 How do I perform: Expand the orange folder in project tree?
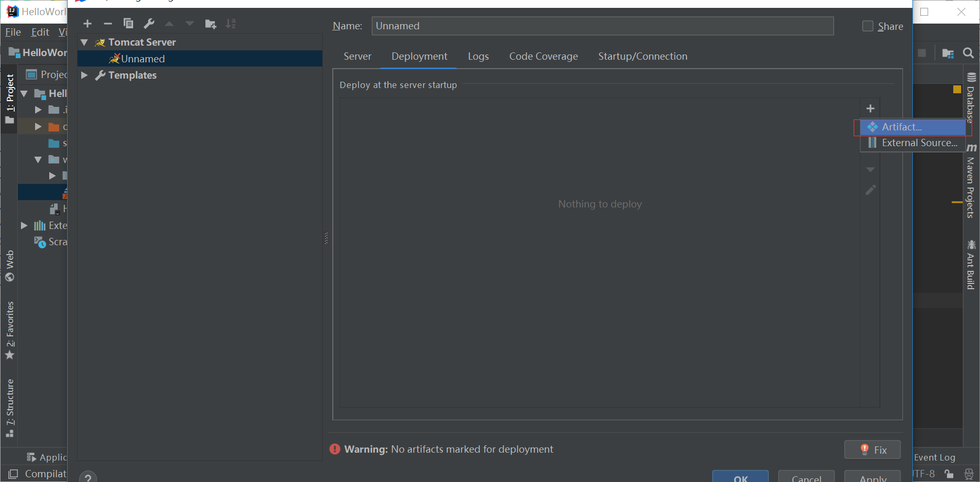pyautogui.click(x=38, y=126)
